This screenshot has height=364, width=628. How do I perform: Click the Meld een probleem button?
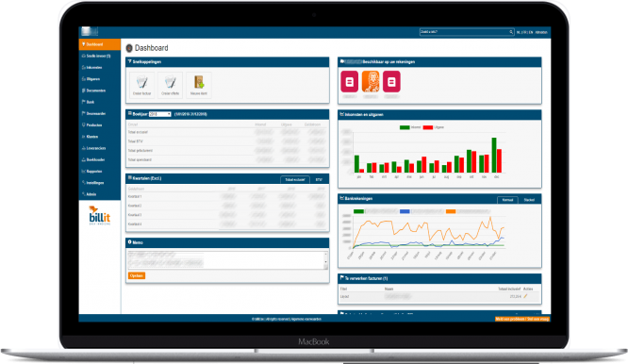pyautogui.click(x=522, y=319)
